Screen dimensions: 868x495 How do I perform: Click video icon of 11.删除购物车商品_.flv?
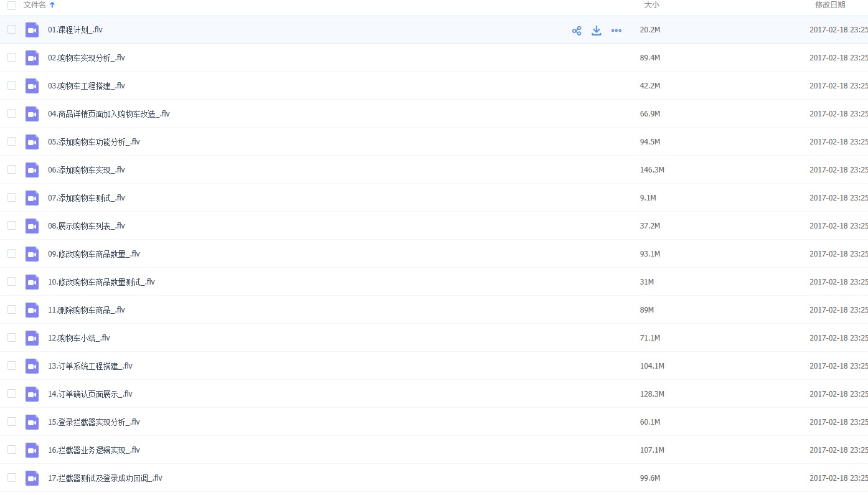32,310
